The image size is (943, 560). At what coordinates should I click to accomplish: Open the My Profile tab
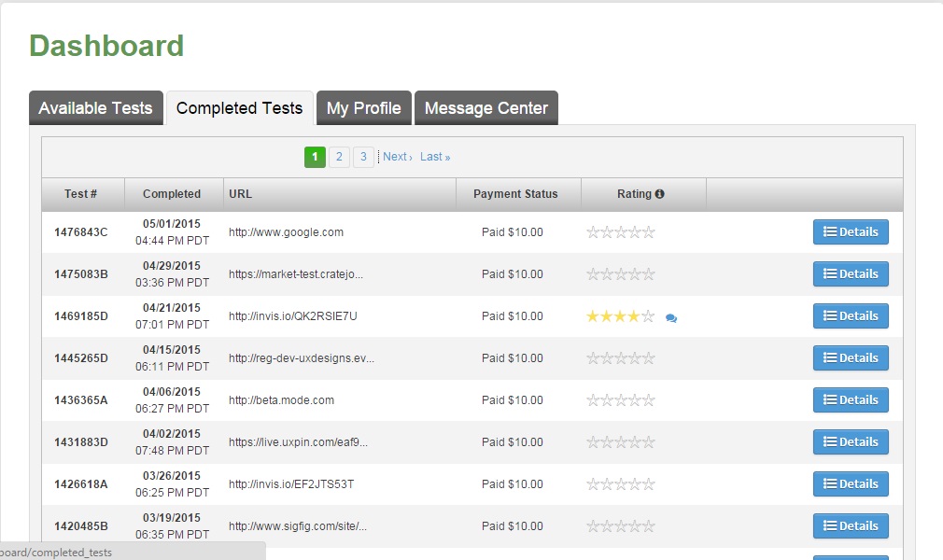point(363,108)
